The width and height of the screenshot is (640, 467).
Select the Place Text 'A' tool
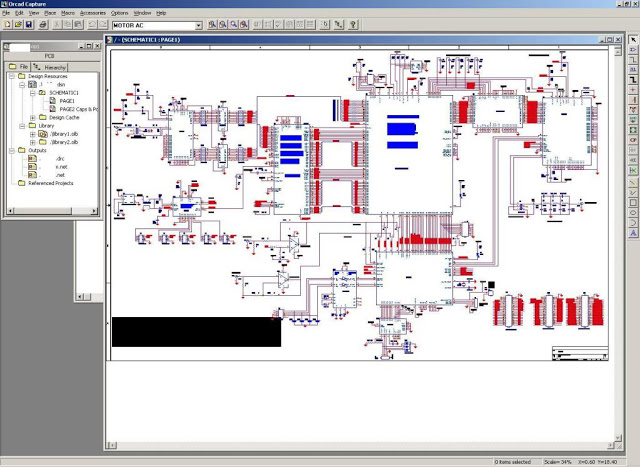click(633, 233)
